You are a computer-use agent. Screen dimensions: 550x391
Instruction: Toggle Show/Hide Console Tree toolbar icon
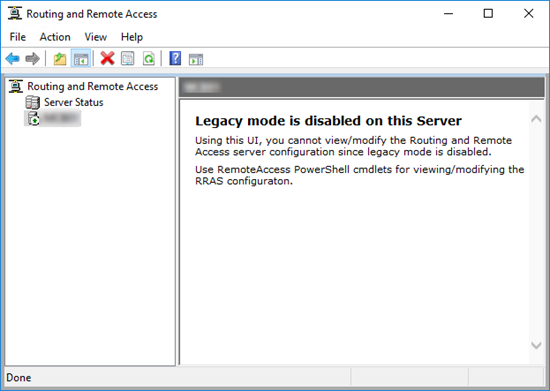81,59
